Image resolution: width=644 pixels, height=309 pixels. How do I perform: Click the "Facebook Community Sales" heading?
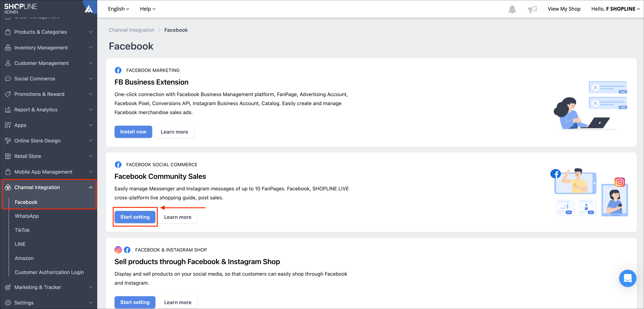(x=160, y=176)
